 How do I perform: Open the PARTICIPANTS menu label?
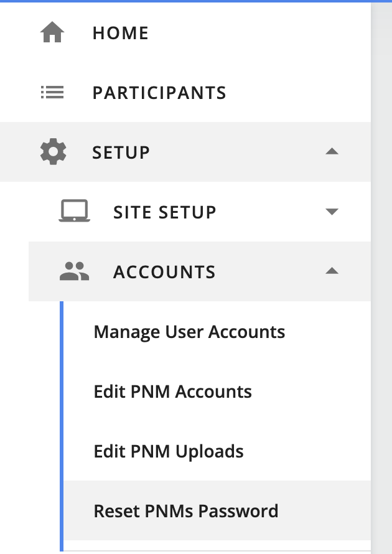pyautogui.click(x=159, y=93)
